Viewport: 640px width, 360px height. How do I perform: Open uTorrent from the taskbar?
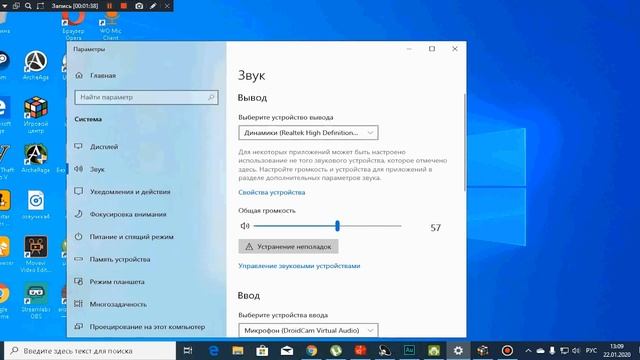[x=336, y=351]
